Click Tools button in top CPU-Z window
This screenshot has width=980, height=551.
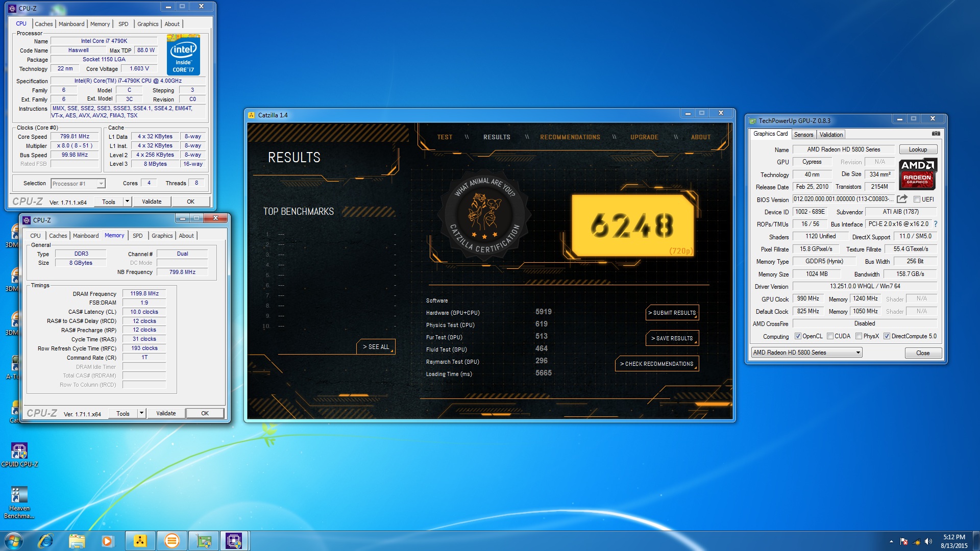point(109,202)
